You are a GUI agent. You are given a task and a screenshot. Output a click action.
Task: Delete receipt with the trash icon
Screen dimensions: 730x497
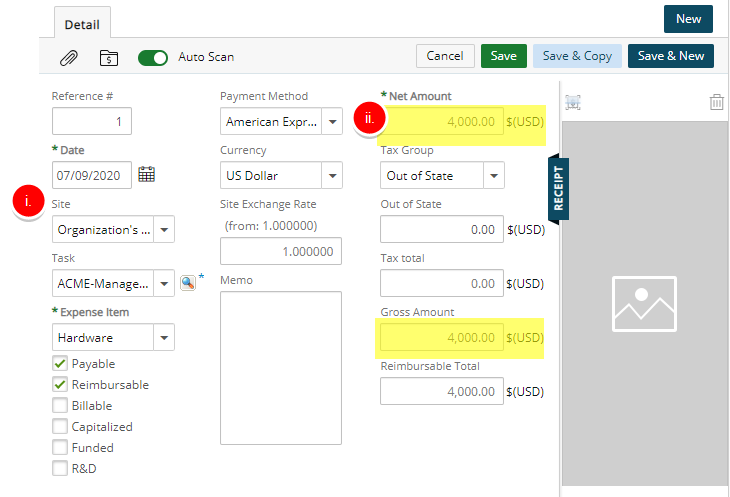(x=716, y=102)
